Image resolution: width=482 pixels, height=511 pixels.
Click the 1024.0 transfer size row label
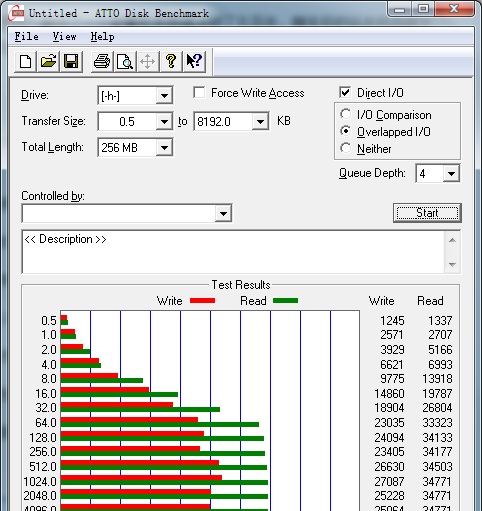40,482
